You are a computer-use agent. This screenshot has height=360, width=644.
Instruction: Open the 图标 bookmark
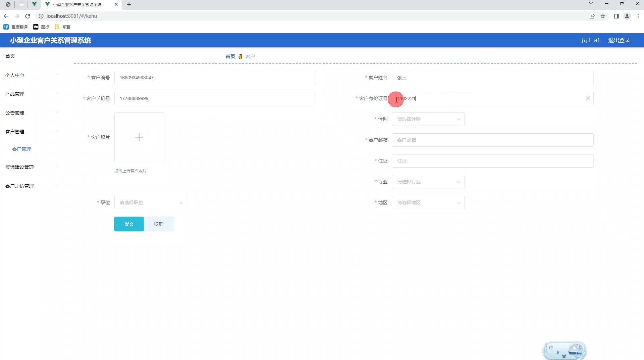coord(41,27)
